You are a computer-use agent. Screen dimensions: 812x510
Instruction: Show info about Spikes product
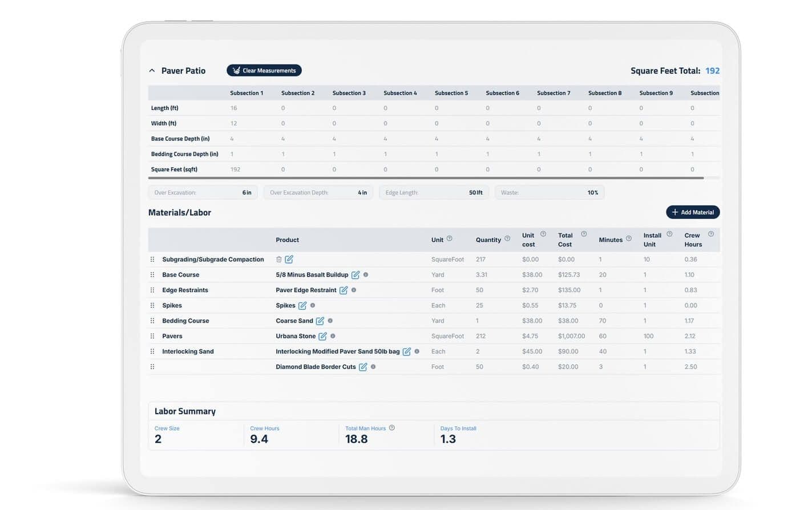[313, 305]
